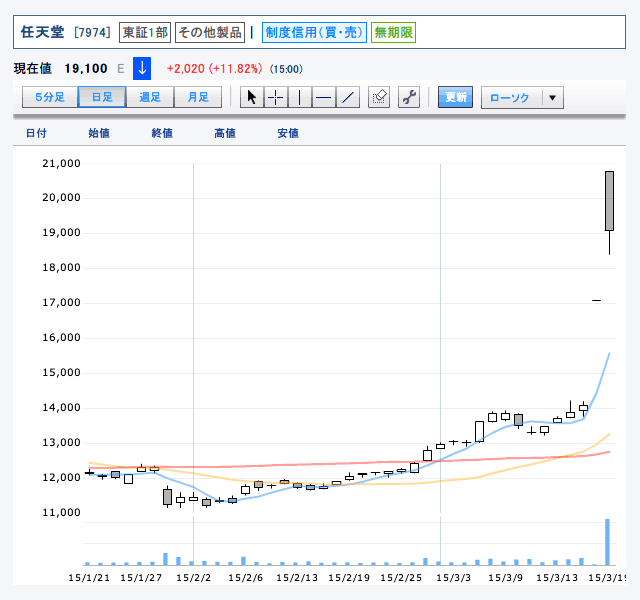Click the 更新 refresh button
Image resolution: width=640 pixels, height=600 pixels.
tap(456, 97)
